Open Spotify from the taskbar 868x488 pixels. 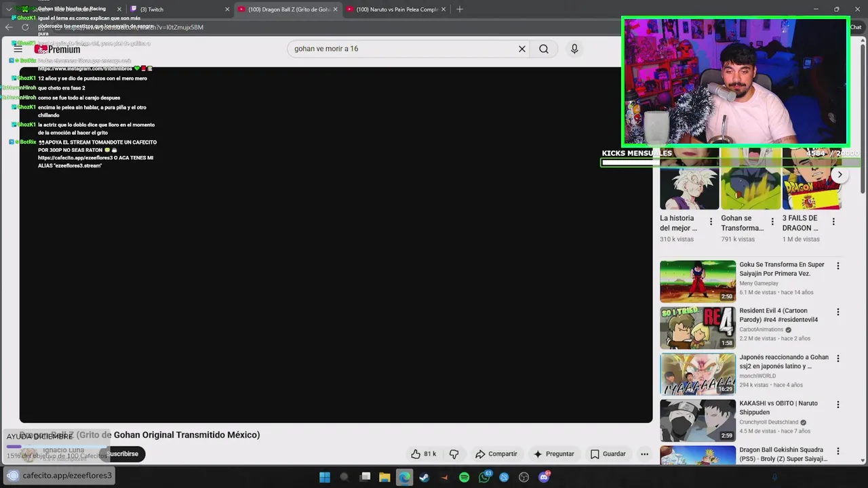coord(464,477)
